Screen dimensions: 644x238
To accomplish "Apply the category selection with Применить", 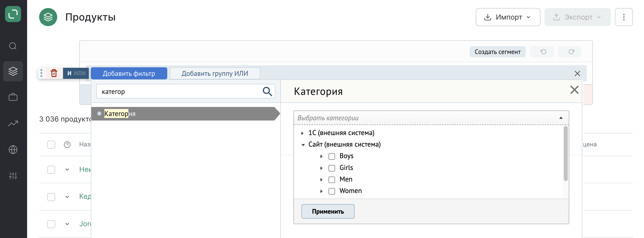I will (x=328, y=211).
